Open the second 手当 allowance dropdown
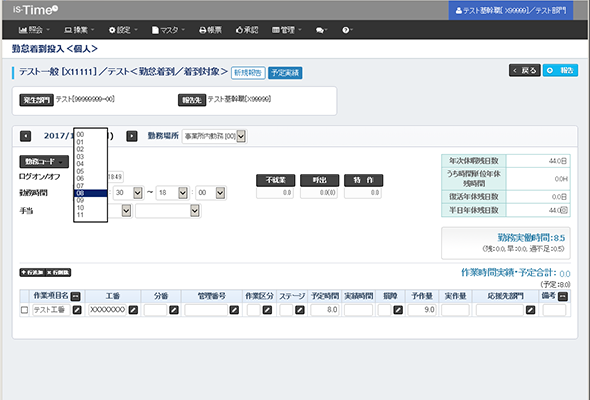 point(168,211)
